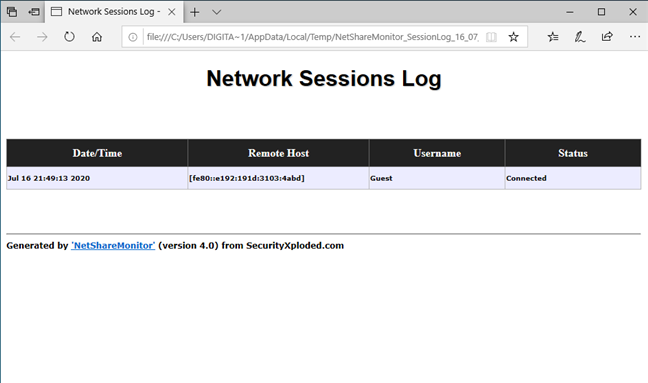Open the tabs you've set aside
Screen dimensions: 648x383
(x=12, y=12)
